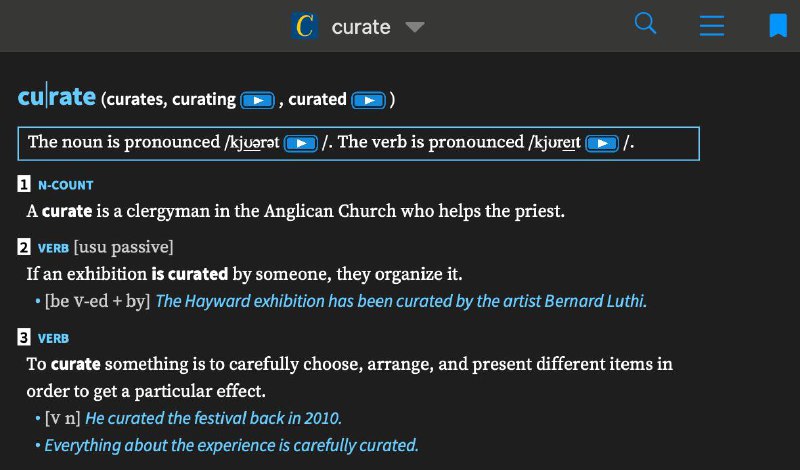Play audio for the word curating
Viewport: 800px width, 470px height.
(x=258, y=100)
